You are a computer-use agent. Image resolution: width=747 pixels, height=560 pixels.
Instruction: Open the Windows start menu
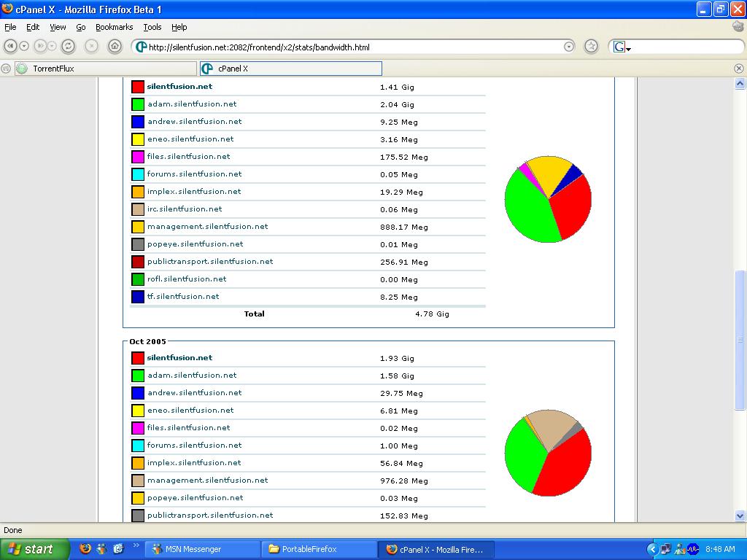coord(35,549)
